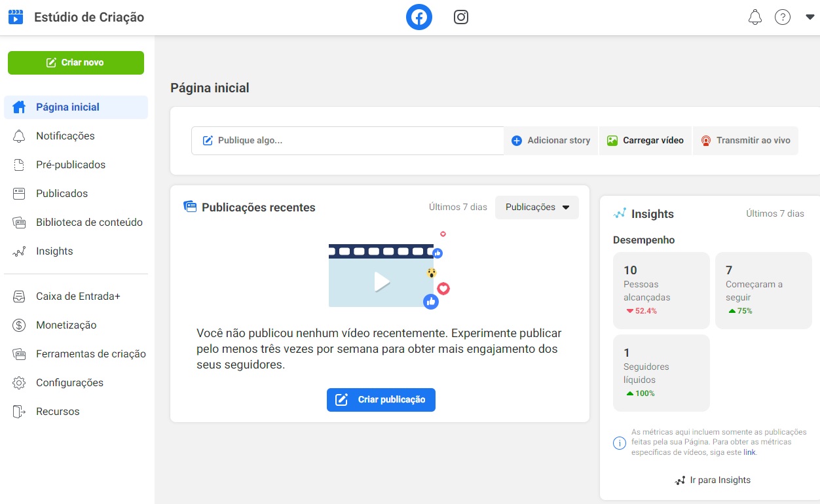Switch to the Facebook platform icon

(x=419, y=17)
